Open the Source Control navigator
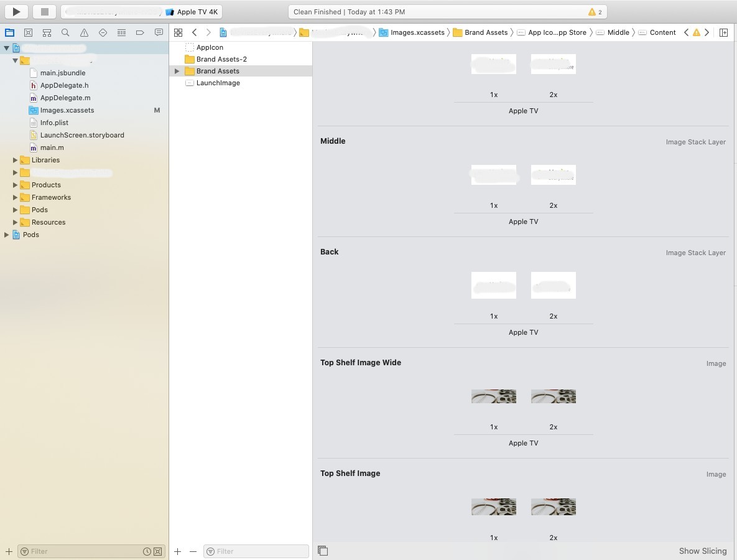Viewport: 737px width, 560px height. click(28, 32)
